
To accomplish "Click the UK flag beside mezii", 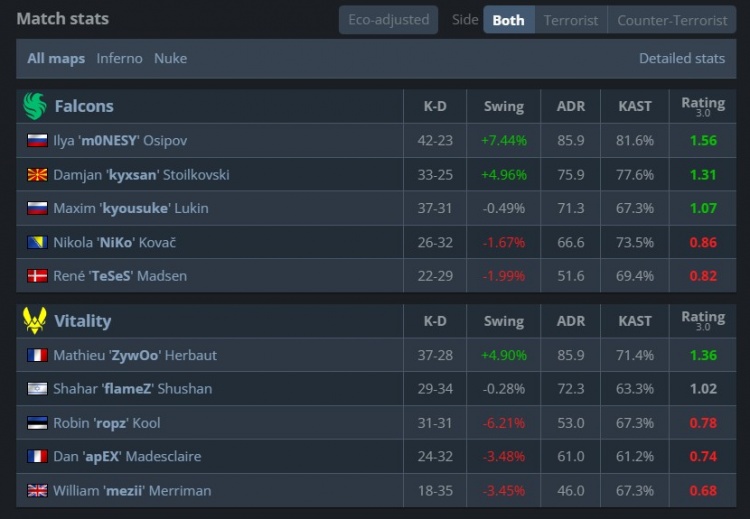I will point(37,491).
